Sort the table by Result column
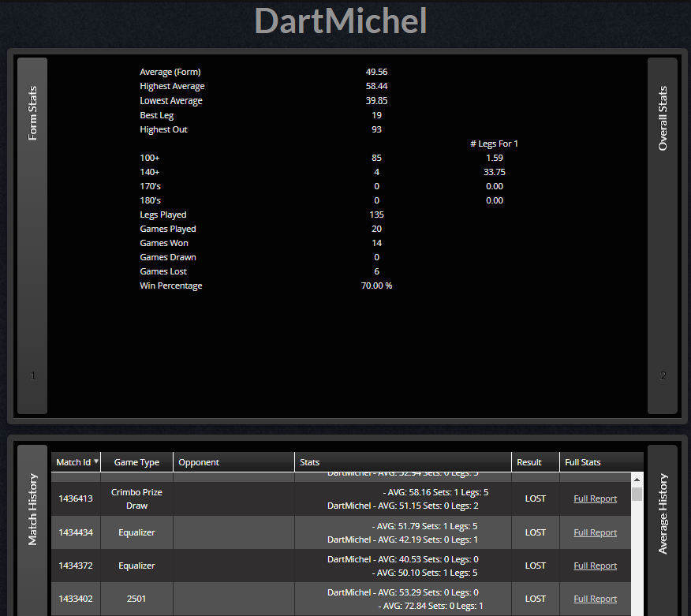Viewport: 691px width, 616px height. click(529, 462)
